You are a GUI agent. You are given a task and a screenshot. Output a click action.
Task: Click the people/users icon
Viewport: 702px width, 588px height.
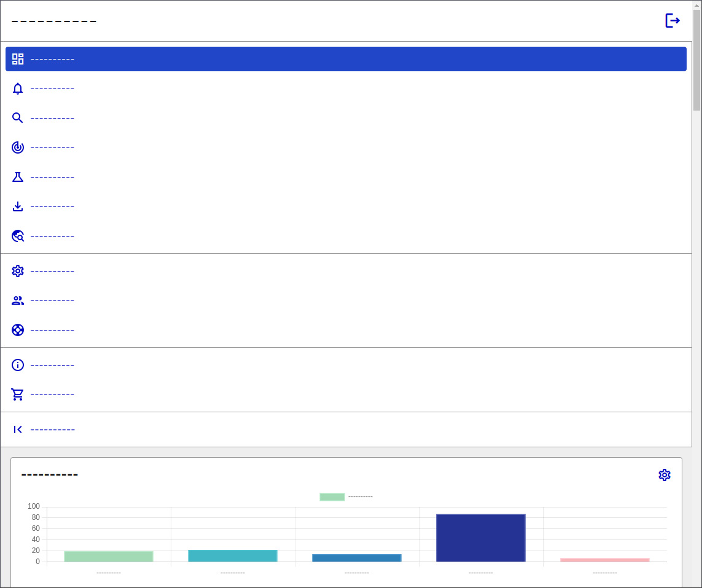click(18, 300)
